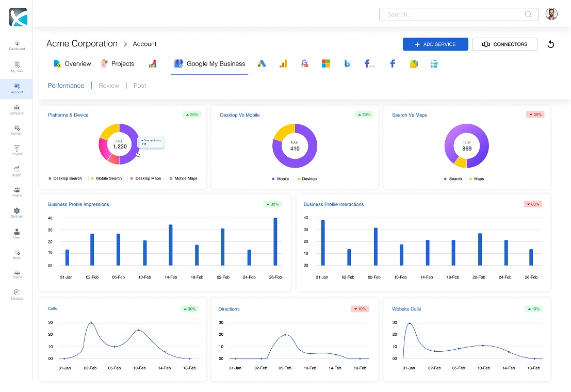
Task: Click the Google Ads service icon
Action: [262, 64]
